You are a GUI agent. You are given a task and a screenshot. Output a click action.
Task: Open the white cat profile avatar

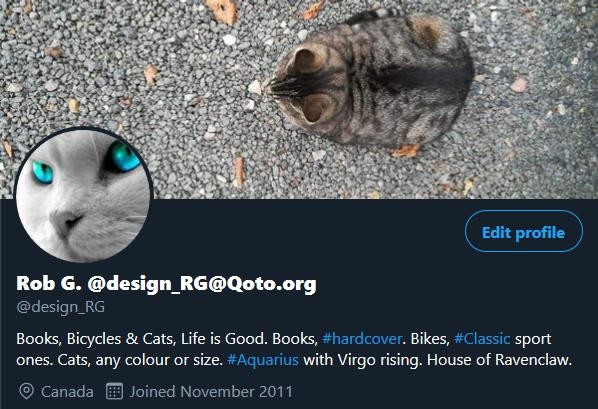[x=84, y=195]
